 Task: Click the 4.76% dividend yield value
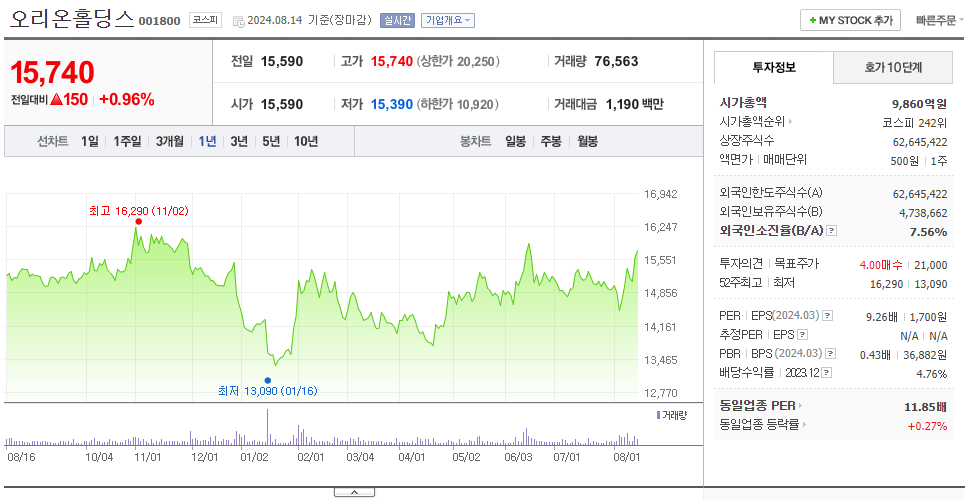[x=932, y=374]
